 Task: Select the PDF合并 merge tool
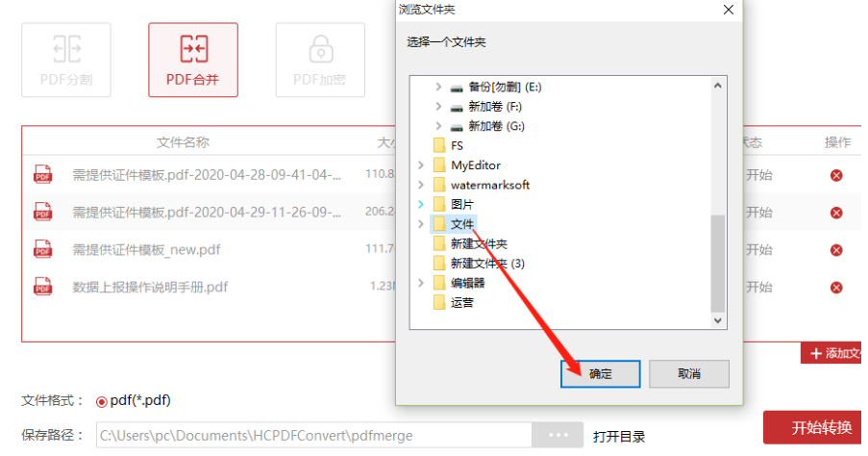coord(193,60)
